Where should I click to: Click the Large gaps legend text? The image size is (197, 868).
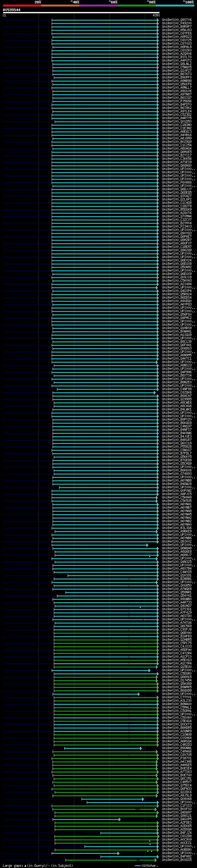tap(38, 866)
